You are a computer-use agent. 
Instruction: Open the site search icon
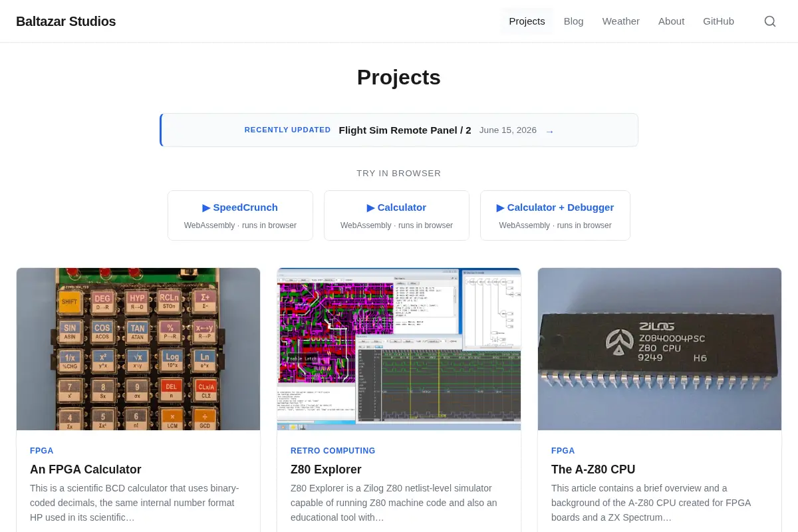pos(770,21)
